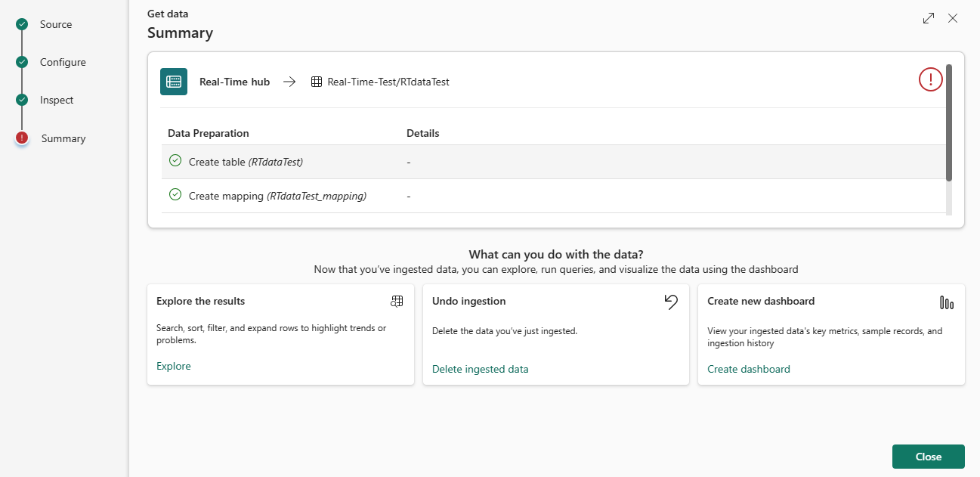The image size is (980, 477).
Task: Click the table icon beside Real-Time-Test/RTdataTest
Action: click(317, 82)
